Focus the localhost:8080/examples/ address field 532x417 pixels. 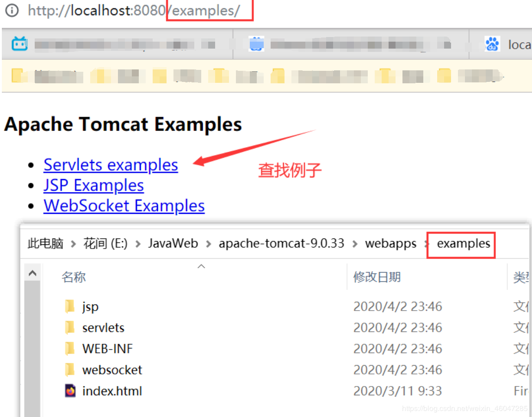(134, 11)
